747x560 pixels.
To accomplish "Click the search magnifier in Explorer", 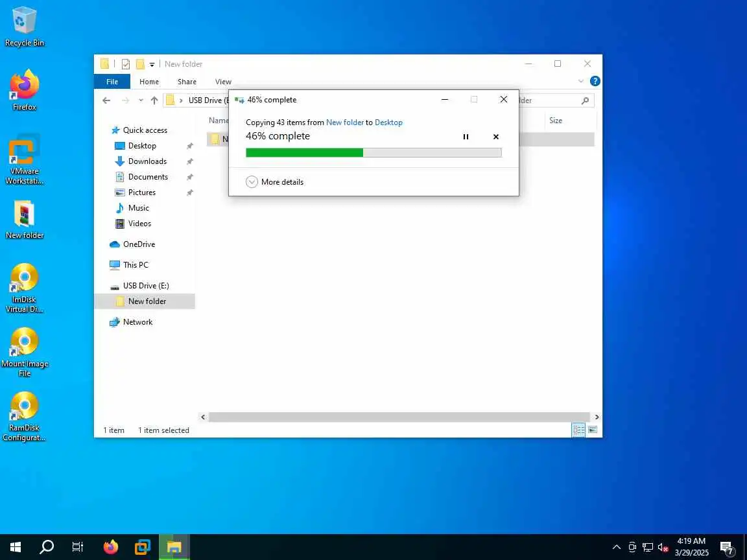I will pyautogui.click(x=585, y=100).
